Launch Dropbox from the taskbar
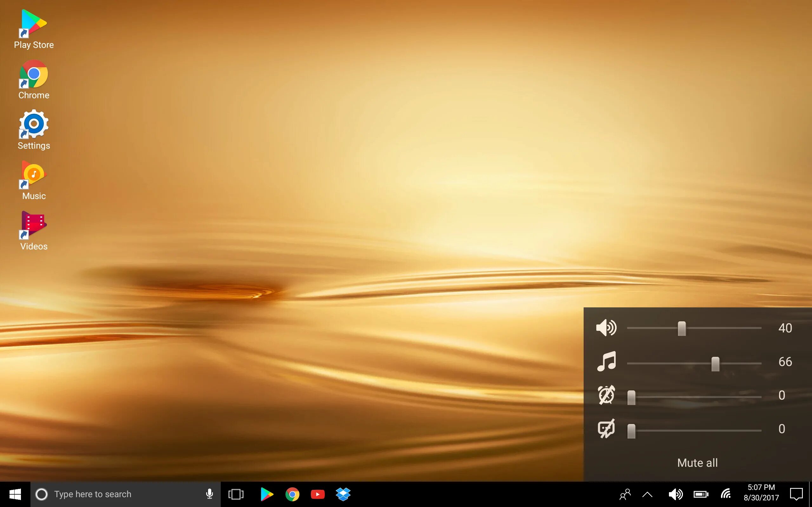Image resolution: width=812 pixels, height=507 pixels. tap(343, 494)
